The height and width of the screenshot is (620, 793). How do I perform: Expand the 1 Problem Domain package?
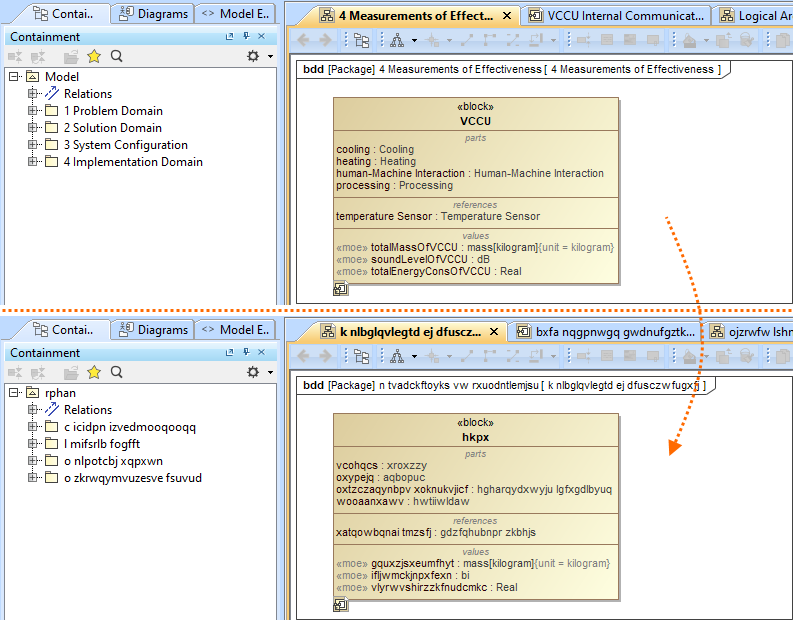pos(33,111)
